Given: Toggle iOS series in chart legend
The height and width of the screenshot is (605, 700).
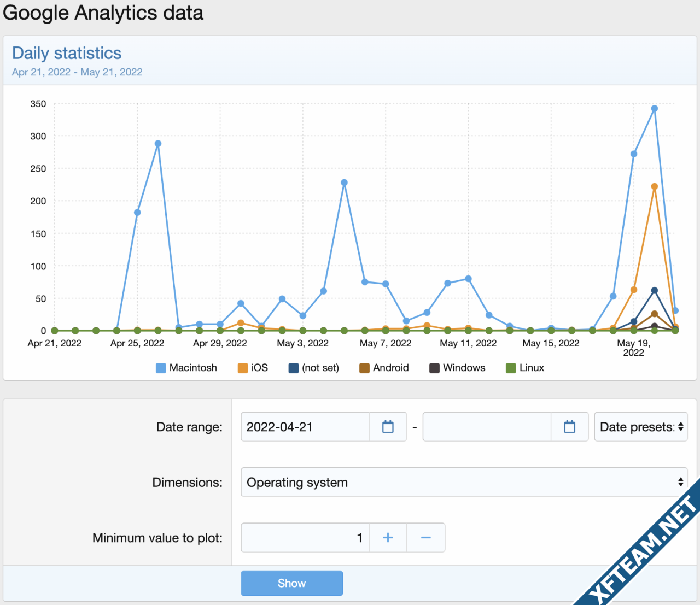Looking at the screenshot, I should [253, 368].
